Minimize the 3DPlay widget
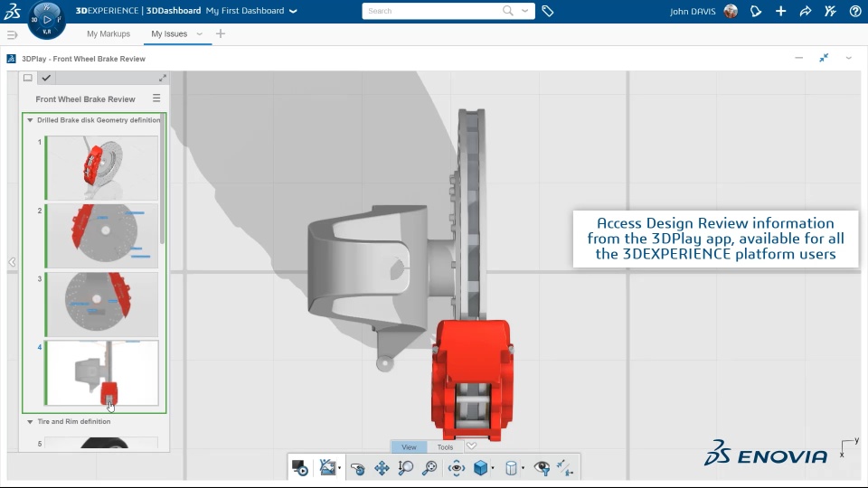 pyautogui.click(x=798, y=58)
